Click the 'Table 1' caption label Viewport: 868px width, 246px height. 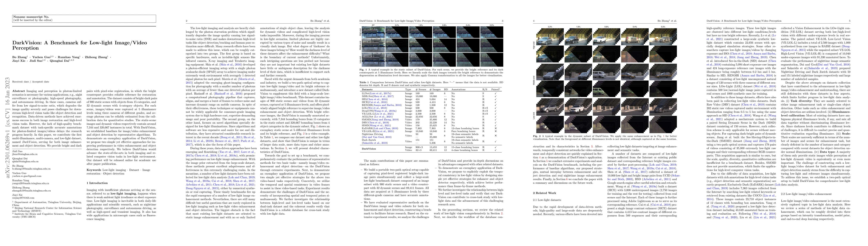(365, 83)
